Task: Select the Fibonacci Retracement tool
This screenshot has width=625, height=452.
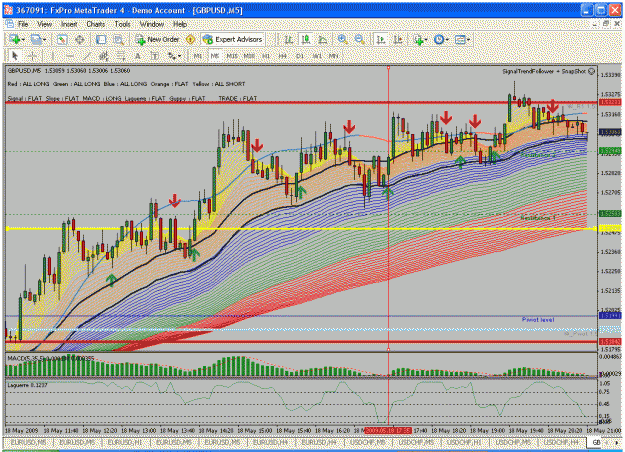Action: [120, 56]
